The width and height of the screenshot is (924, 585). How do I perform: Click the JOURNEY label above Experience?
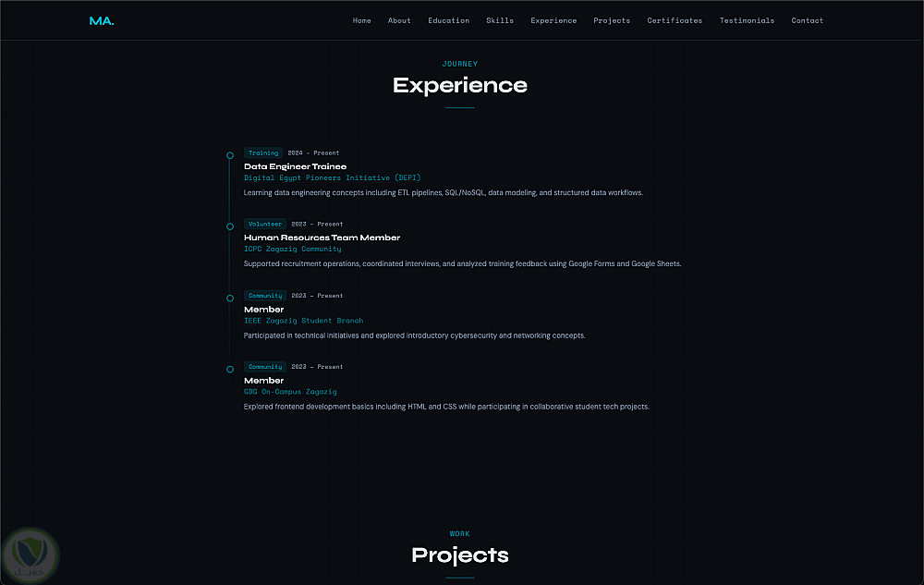click(460, 64)
